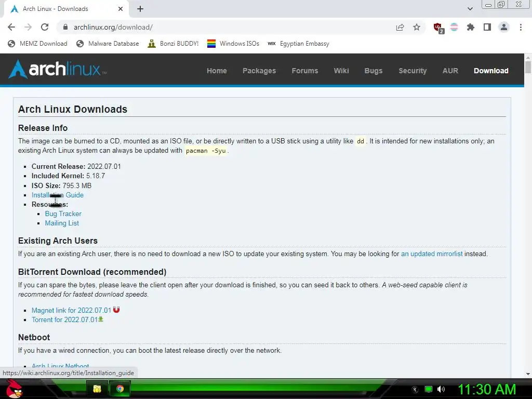Bookmark this page with the star
Image resolution: width=532 pixels, height=399 pixels.
point(417,27)
